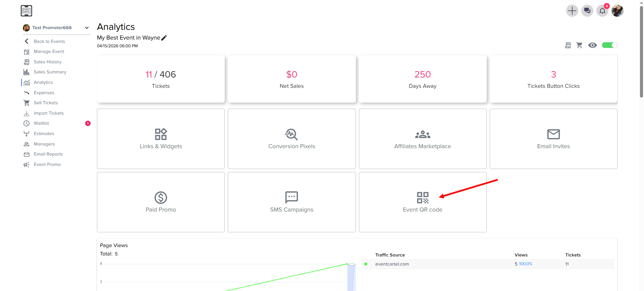Open Affiliates Marketplace tile
Screen dimensions: 644x291
[423, 139]
